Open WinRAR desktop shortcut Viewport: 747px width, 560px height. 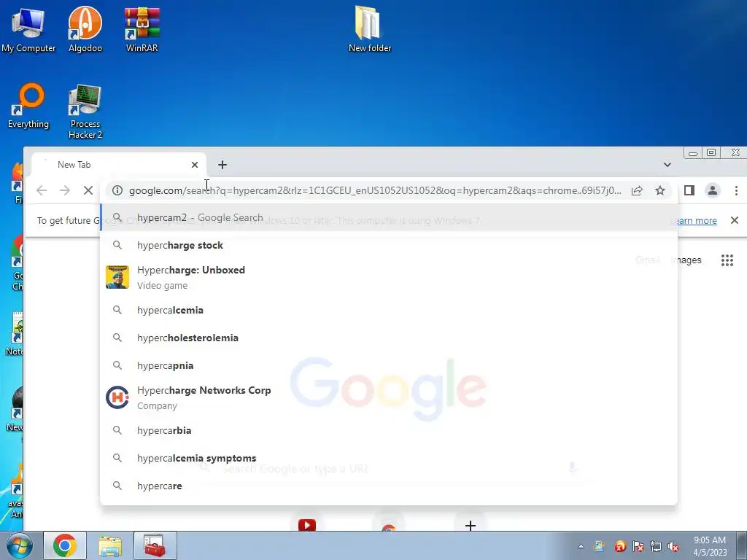pos(142,29)
